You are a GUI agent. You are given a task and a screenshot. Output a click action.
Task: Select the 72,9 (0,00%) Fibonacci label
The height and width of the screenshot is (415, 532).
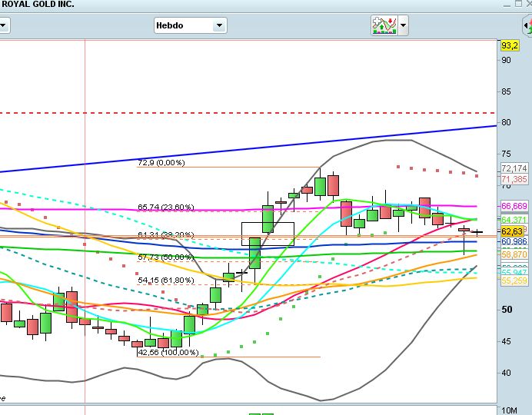point(161,163)
